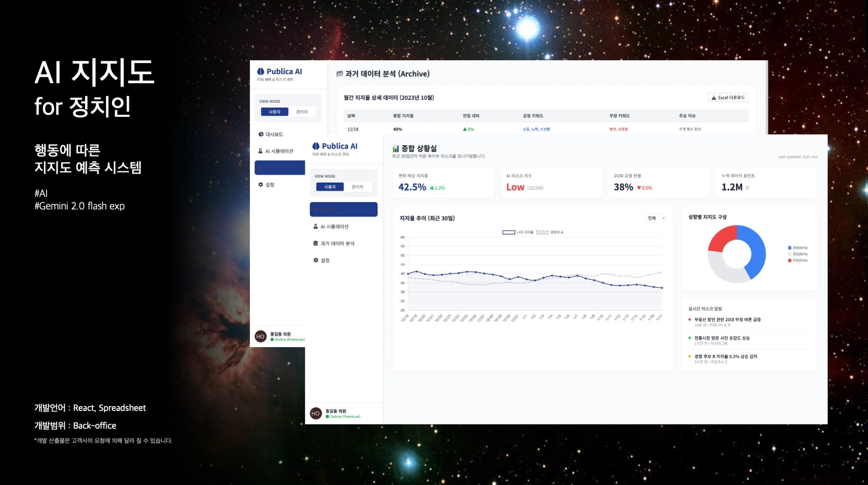The image size is (868, 485).
Task: Open the 전체 dropdown on the 지지율 추이 chart
Action: [x=655, y=218]
